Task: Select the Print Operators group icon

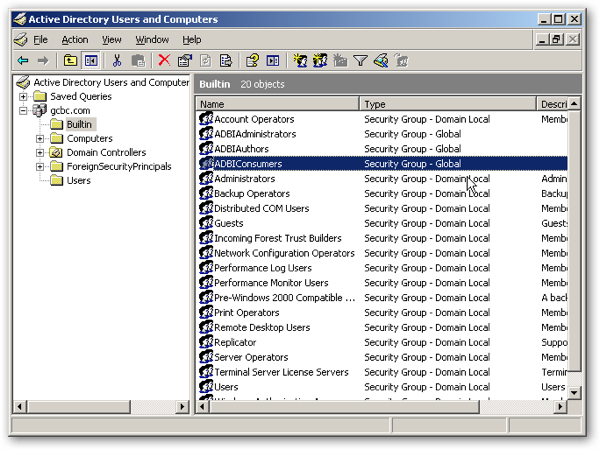Action: coord(206,312)
